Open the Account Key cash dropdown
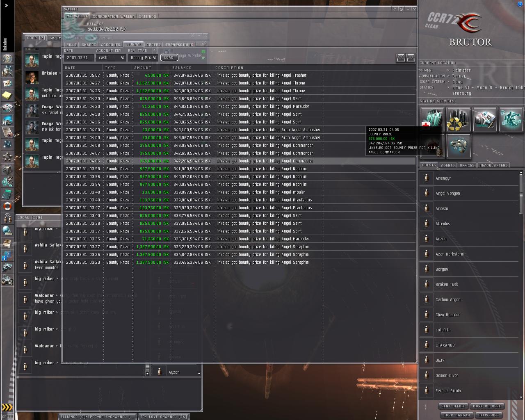Screen dimensions: 525x420 111,58
